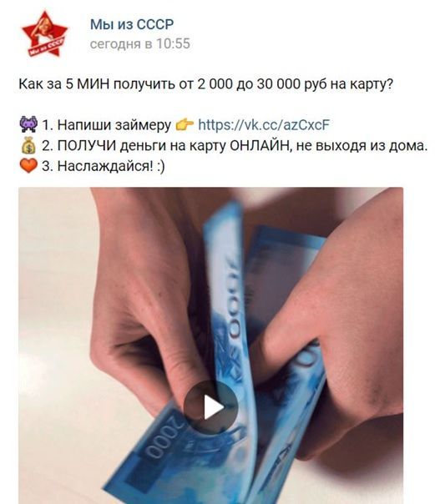Click the pointing hand emoji before the link

pos(185,124)
